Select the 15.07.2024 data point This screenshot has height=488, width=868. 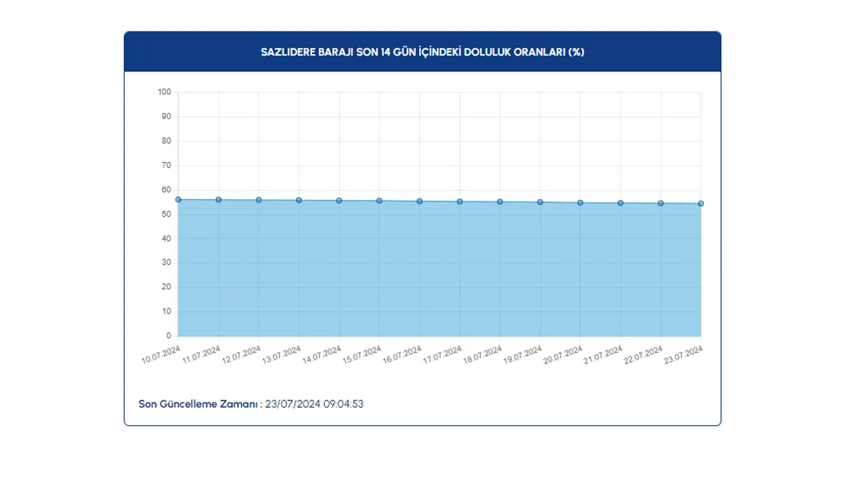(380, 201)
